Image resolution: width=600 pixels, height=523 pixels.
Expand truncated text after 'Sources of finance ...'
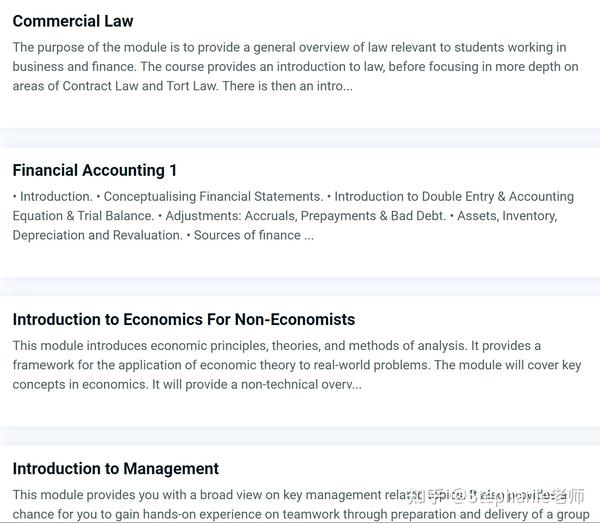[308, 235]
